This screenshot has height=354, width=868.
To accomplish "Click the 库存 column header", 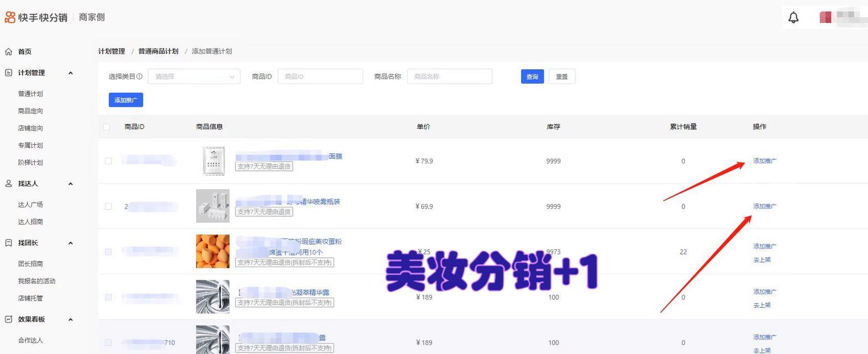I will click(554, 127).
